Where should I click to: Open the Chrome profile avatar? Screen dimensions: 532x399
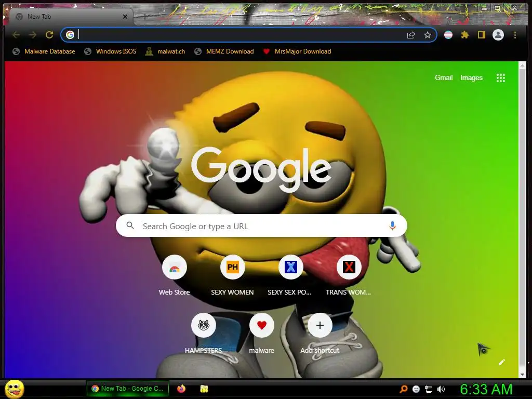(x=498, y=35)
